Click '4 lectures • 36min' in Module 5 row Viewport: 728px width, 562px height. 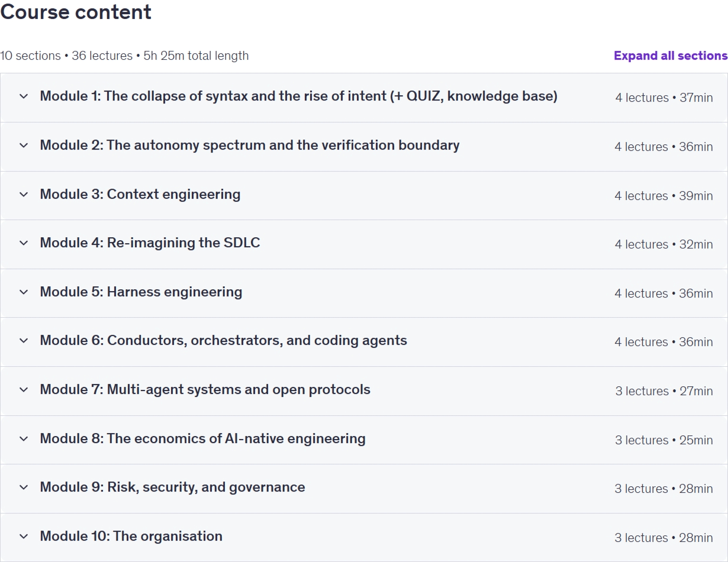click(663, 293)
